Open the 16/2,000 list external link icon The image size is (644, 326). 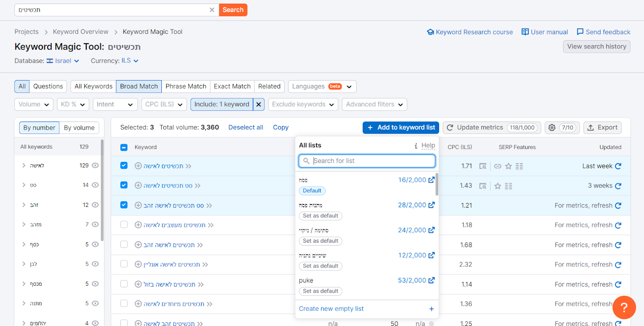431,180
